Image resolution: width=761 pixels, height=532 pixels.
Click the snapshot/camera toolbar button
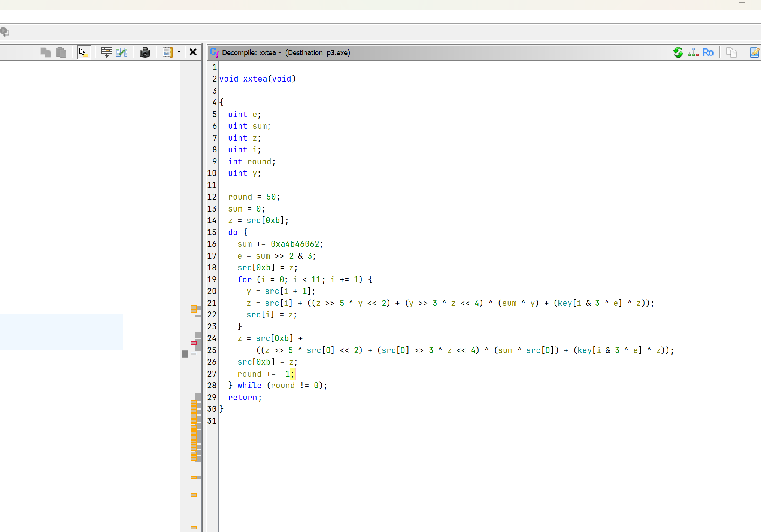145,53
